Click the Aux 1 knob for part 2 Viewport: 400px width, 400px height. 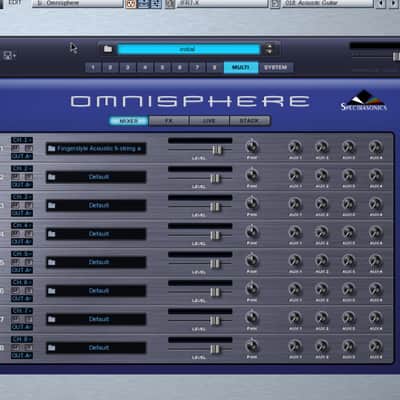(295, 175)
